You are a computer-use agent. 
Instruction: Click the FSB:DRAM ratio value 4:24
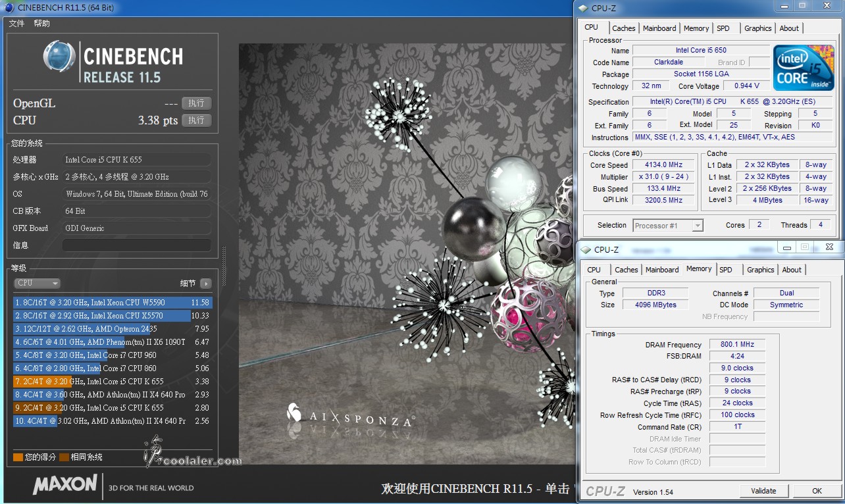point(737,356)
